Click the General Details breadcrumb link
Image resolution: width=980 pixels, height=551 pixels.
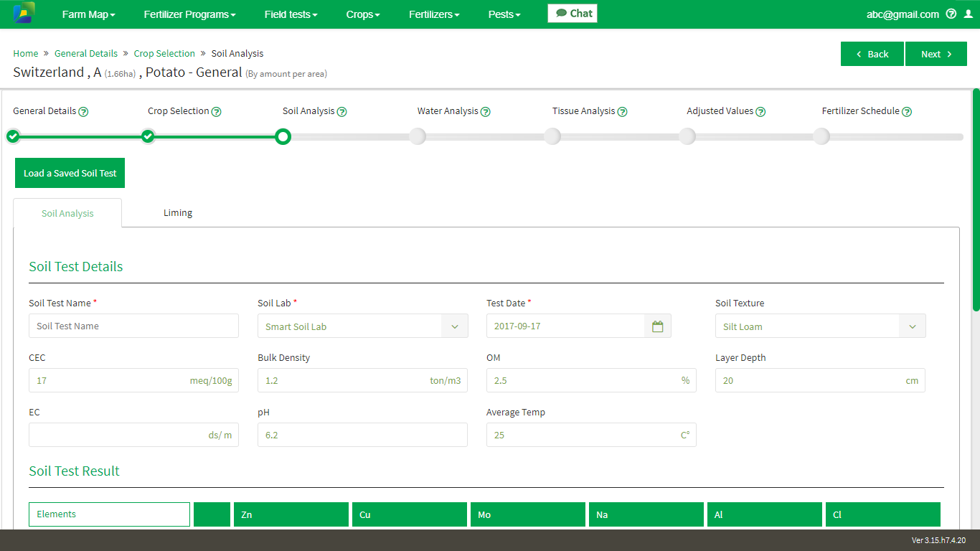click(86, 54)
